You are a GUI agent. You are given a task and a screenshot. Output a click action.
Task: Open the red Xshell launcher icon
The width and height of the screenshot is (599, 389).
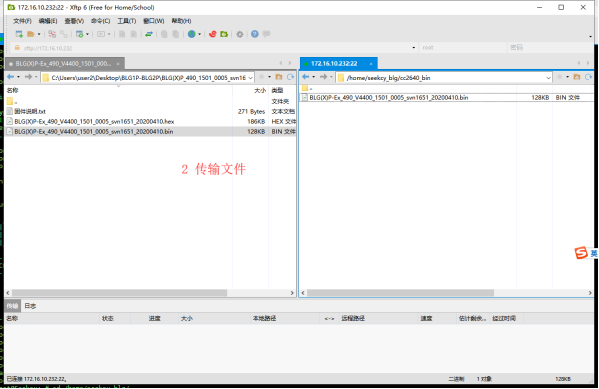coord(213,34)
